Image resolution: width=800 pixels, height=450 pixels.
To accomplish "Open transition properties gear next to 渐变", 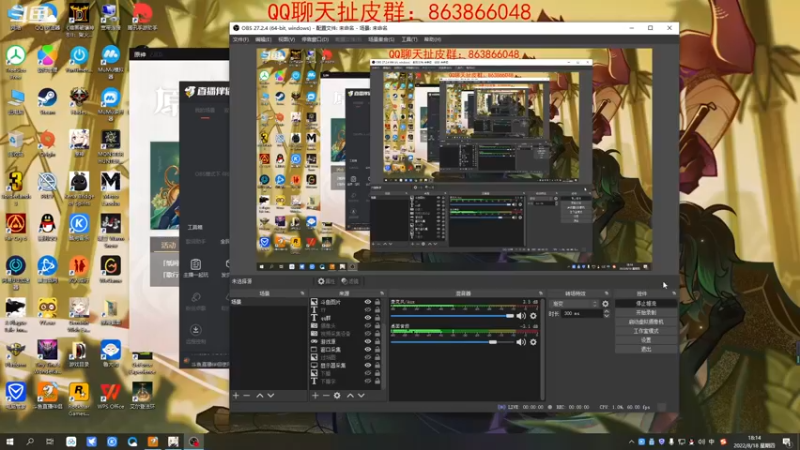I will point(605,304).
